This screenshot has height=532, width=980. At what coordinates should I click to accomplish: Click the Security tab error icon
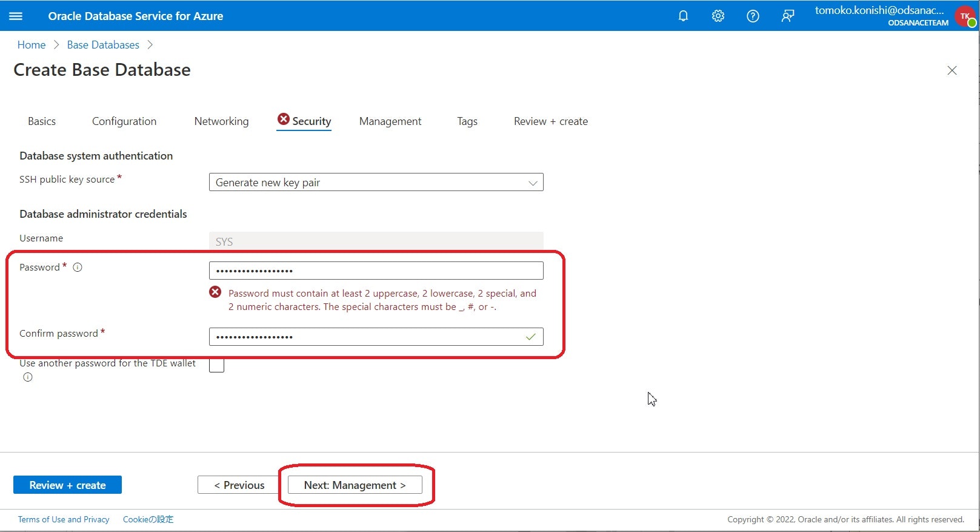283,120
